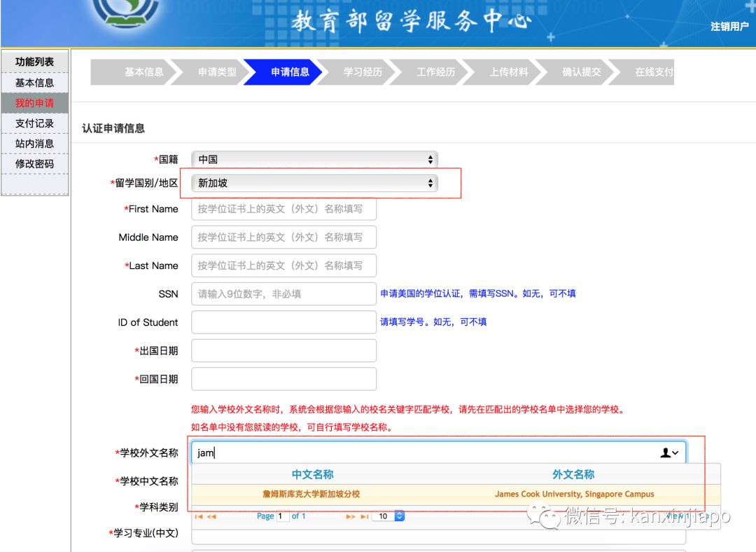Open 站内消息 from the function list
Screen dimensions: 756x552
pos(35,144)
